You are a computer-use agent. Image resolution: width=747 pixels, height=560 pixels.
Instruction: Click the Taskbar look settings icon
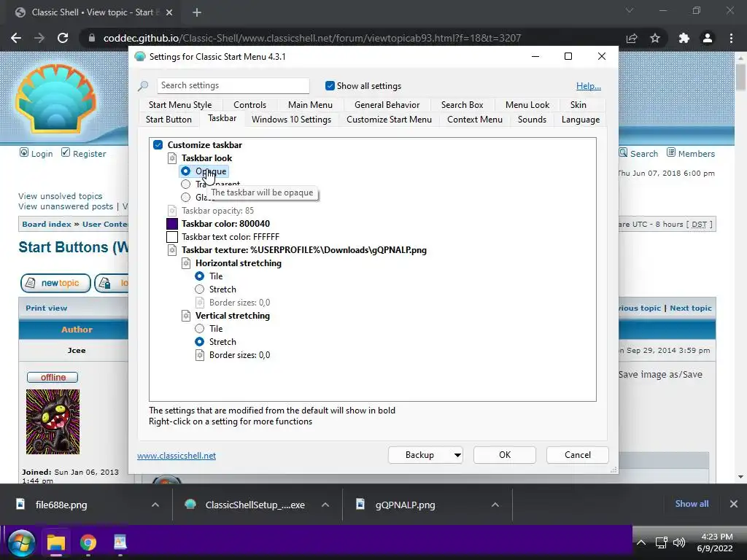172,158
